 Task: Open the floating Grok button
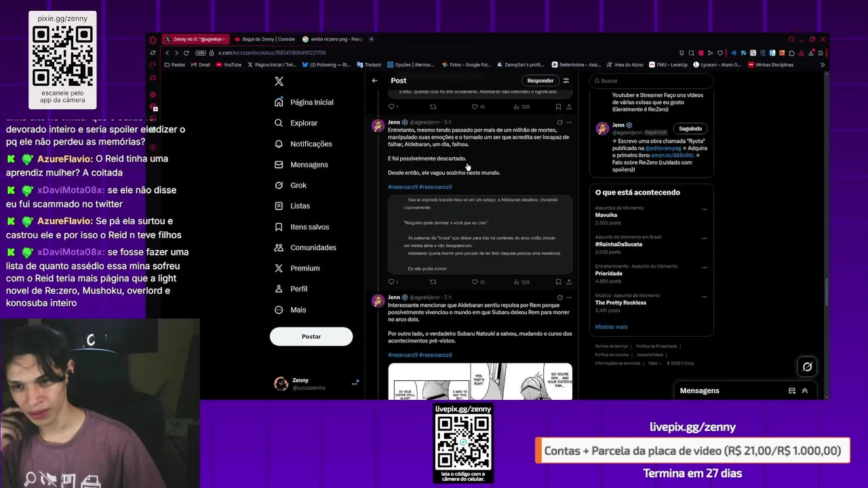[x=807, y=367]
